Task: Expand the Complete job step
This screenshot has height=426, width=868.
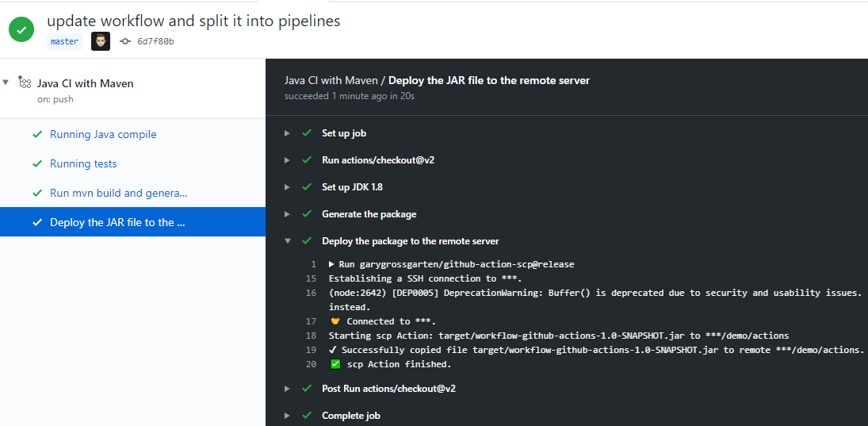Action: 287,416
